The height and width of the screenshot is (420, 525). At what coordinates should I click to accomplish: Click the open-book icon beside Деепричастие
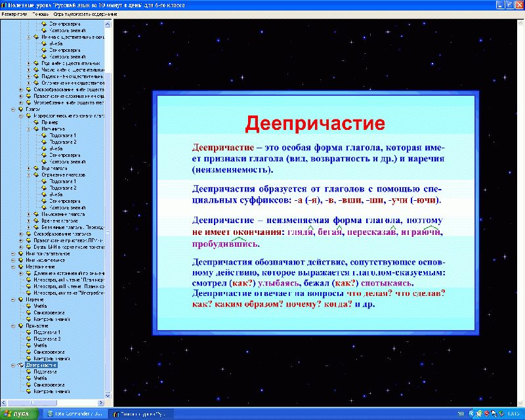pos(21,365)
